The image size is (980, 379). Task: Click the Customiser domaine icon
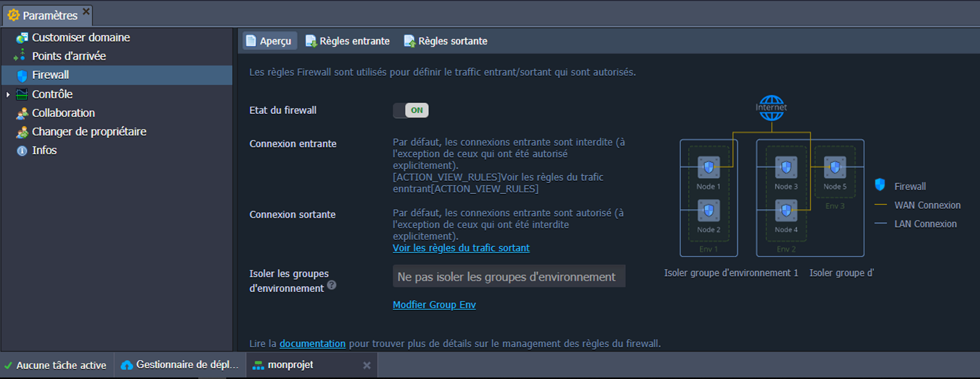pyautogui.click(x=22, y=38)
